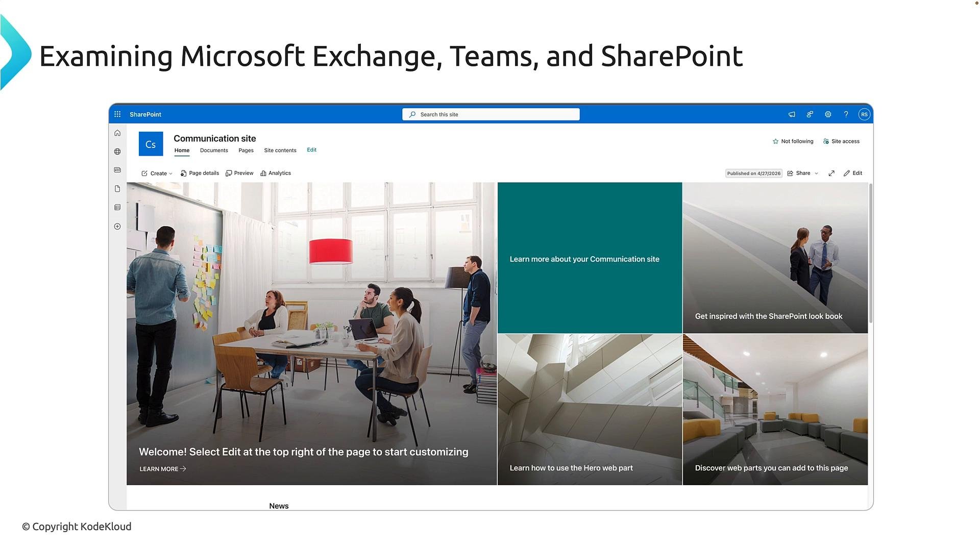The width and height of the screenshot is (980, 551).
Task: Click the Share button in toolbar
Action: coord(799,173)
